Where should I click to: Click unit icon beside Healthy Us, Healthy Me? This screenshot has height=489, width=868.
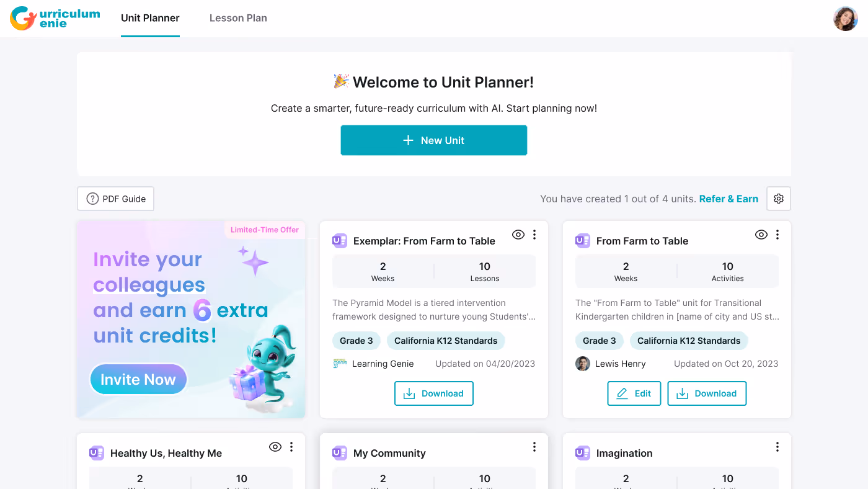97,453
